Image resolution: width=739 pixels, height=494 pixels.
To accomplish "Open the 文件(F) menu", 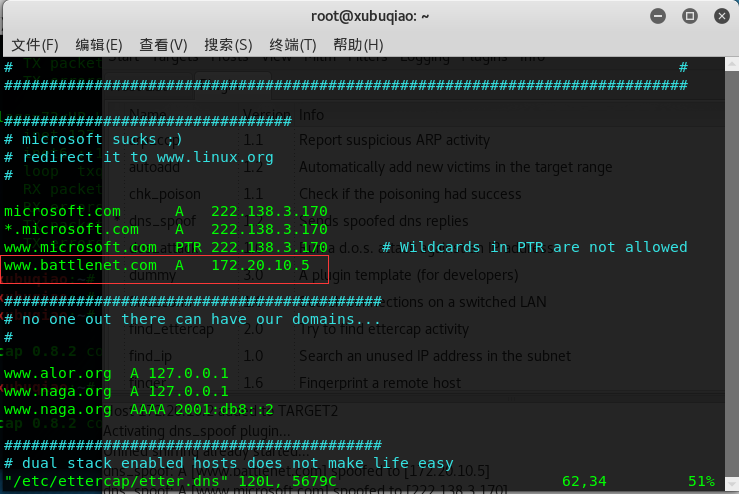I will tap(35, 45).
